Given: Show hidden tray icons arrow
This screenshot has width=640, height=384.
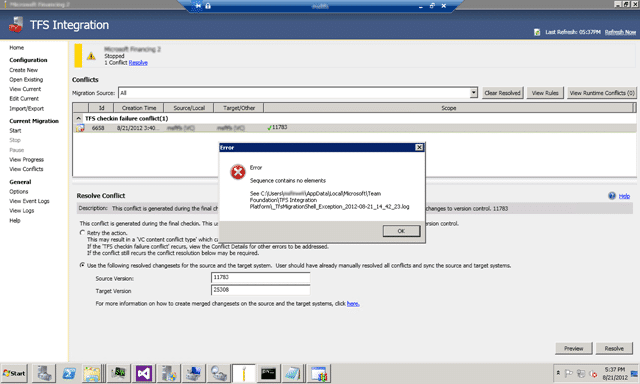Looking at the screenshot, I should click(x=558, y=373).
